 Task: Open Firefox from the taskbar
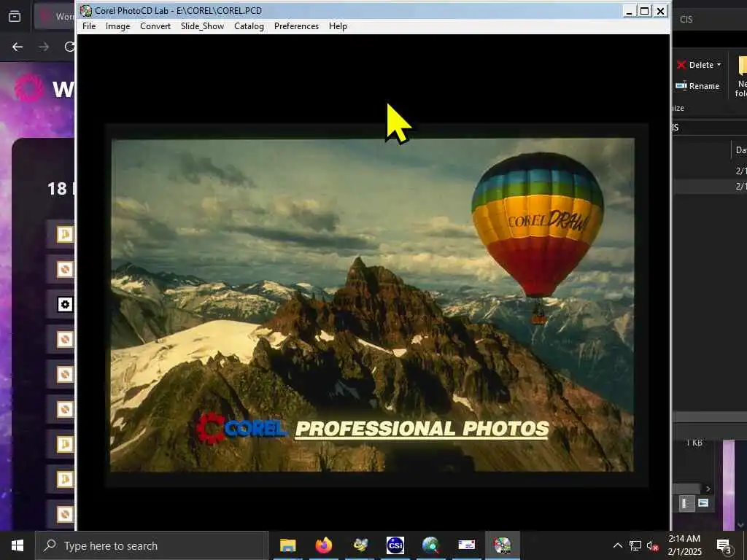(x=324, y=545)
